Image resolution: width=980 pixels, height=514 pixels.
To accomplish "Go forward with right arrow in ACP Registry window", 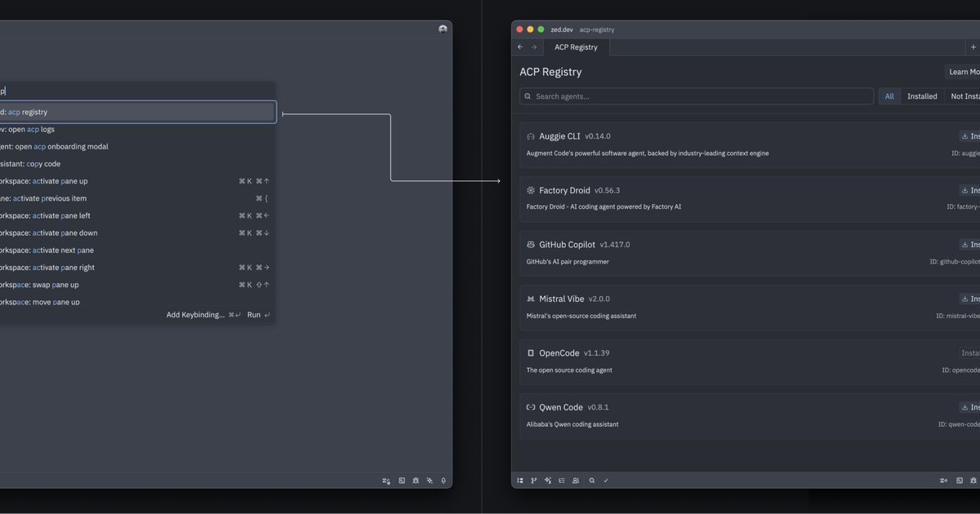I will coord(534,47).
